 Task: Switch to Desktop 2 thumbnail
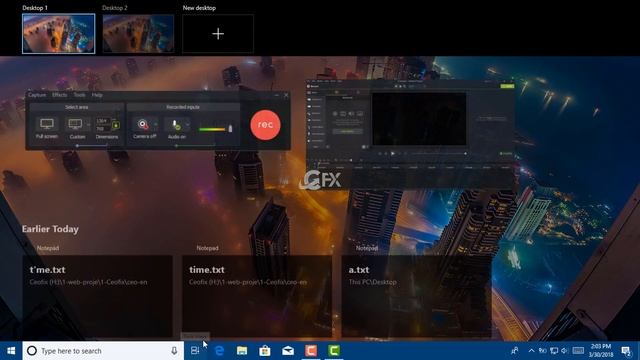pos(138,33)
